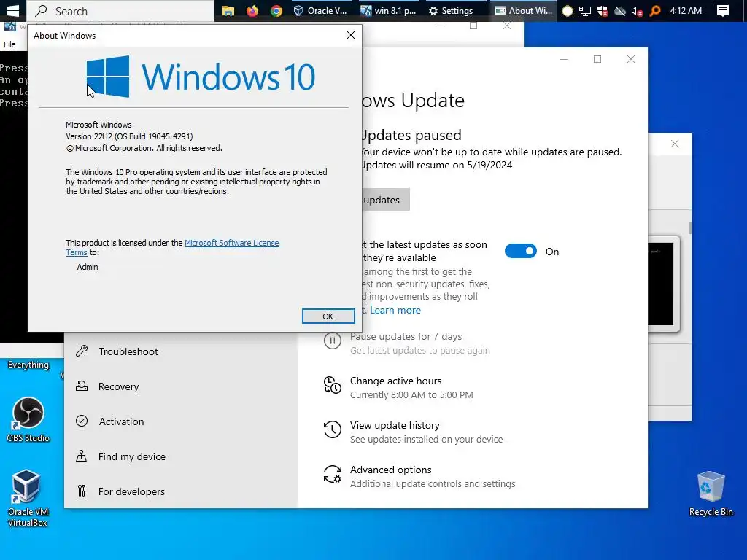The height and width of the screenshot is (560, 747).
Task: Close the Settings window
Action: [x=631, y=59]
